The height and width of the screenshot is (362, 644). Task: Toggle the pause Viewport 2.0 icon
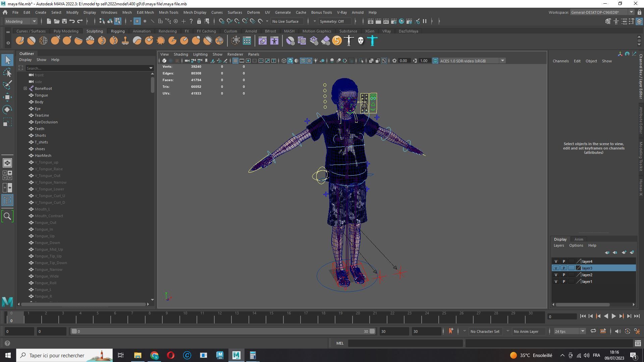(x=425, y=21)
